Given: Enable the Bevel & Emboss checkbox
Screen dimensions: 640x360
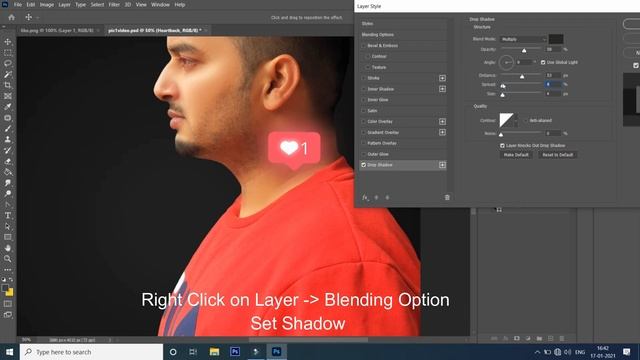Looking at the screenshot, I should (x=363, y=46).
